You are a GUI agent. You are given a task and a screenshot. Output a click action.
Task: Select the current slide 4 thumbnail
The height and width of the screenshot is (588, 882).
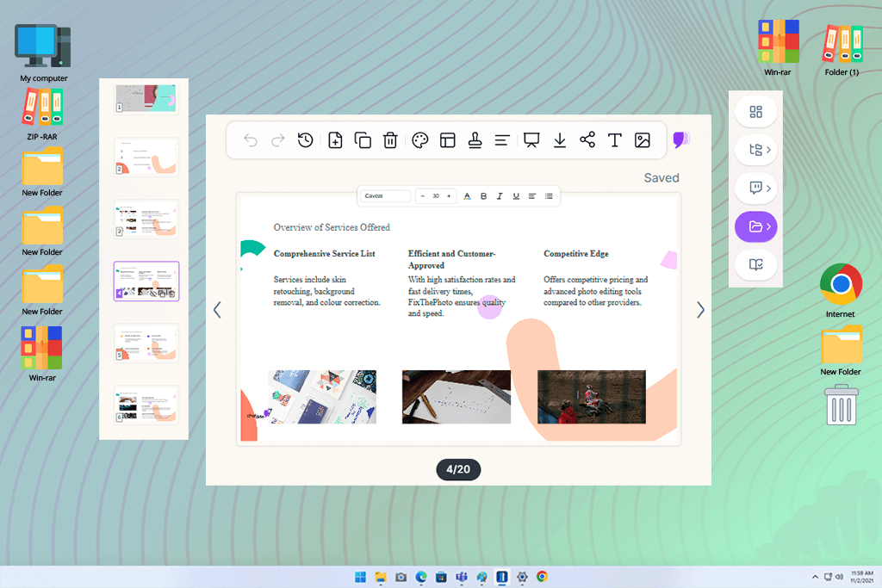[x=146, y=281]
